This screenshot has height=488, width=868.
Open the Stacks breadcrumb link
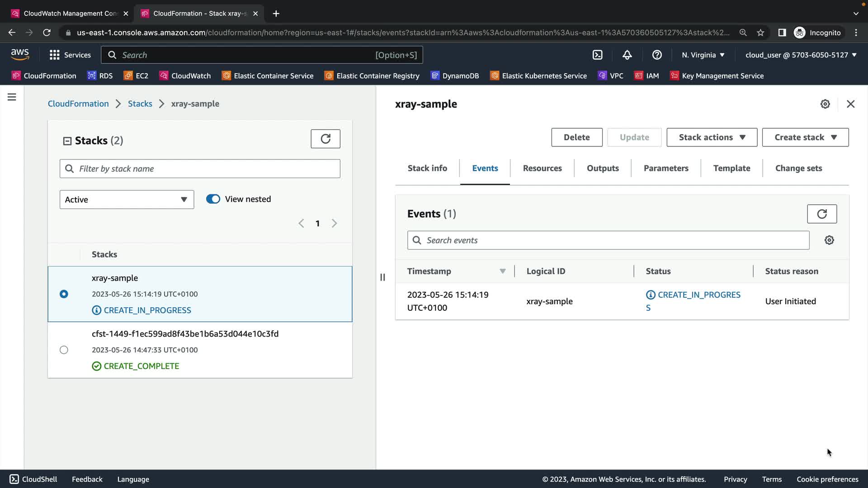point(140,103)
